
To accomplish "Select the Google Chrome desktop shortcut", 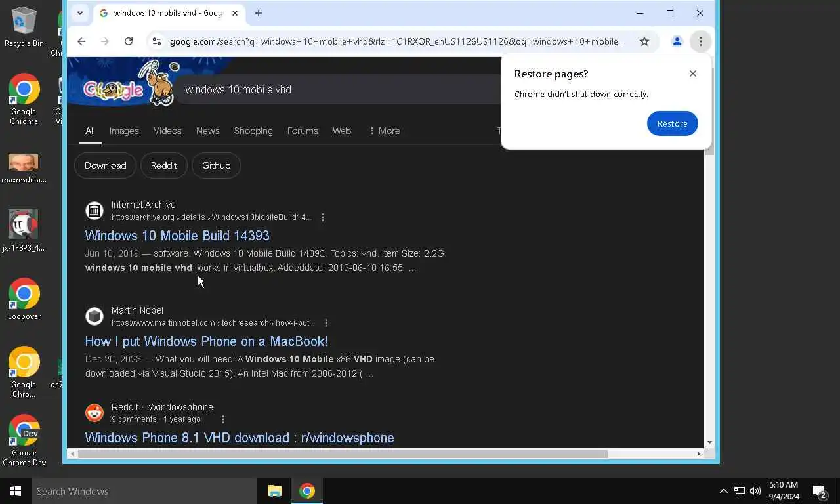I will (x=24, y=99).
